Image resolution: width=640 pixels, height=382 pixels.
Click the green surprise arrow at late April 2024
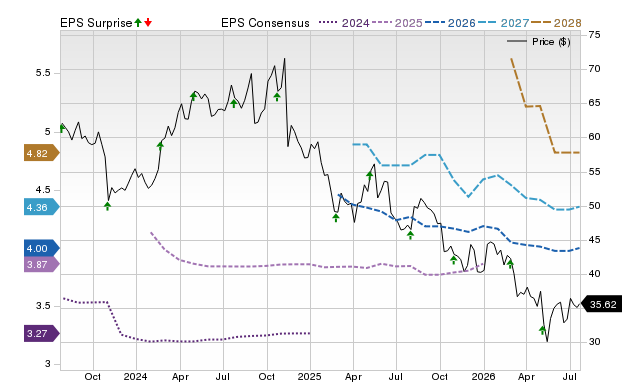(193, 96)
